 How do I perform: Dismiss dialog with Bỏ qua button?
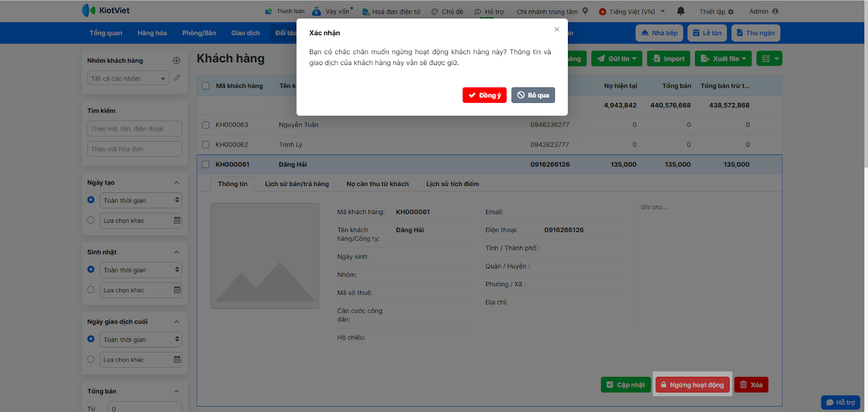pos(533,95)
